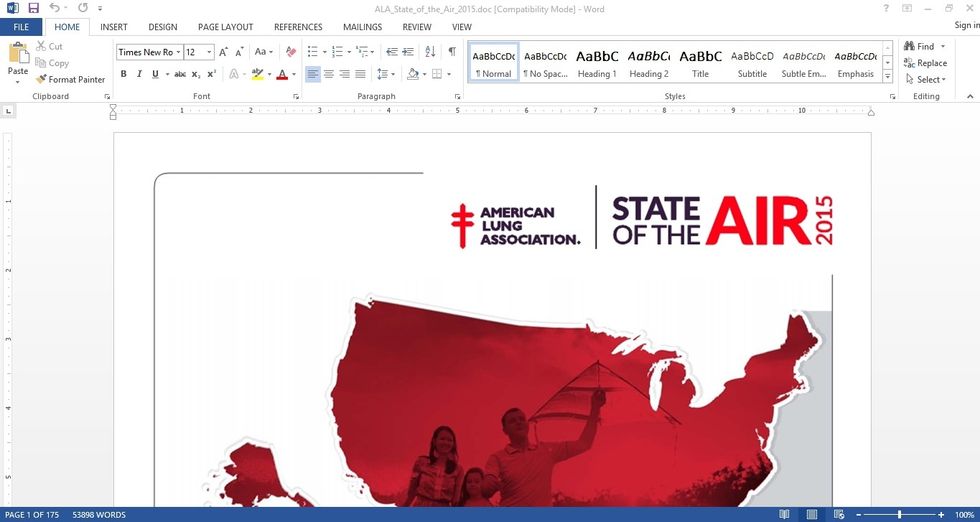Expand the Styles gallery More arrow
This screenshot has height=522, width=980.
tap(888, 76)
